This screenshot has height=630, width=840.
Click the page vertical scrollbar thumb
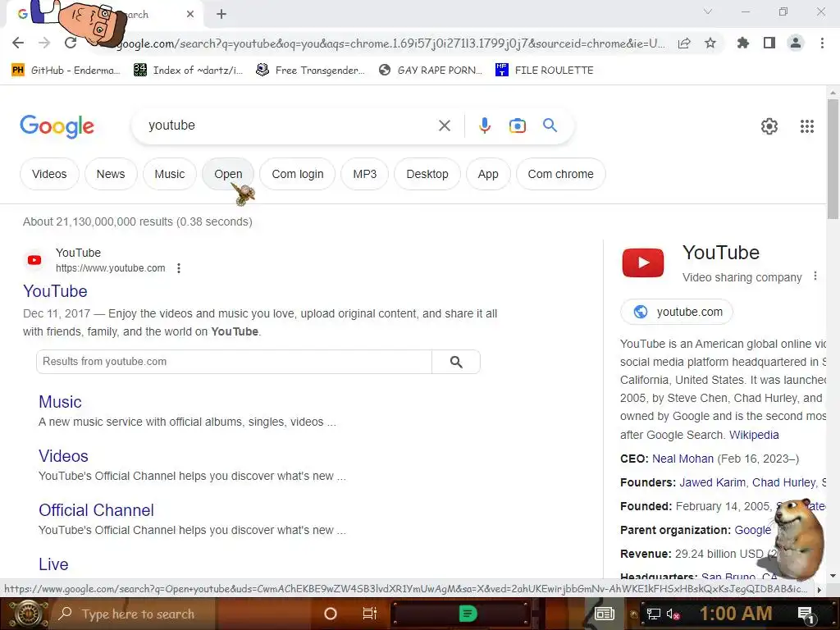(833, 159)
